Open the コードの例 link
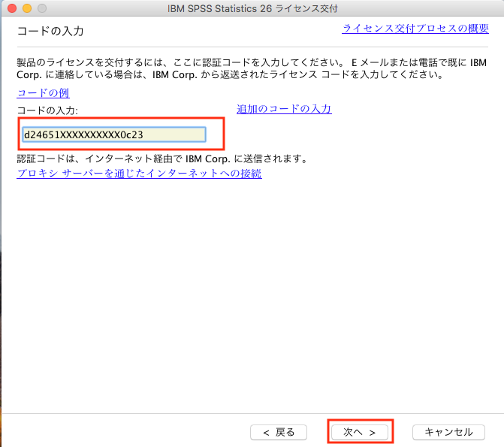Screen dimensions: 504x447 (43, 93)
